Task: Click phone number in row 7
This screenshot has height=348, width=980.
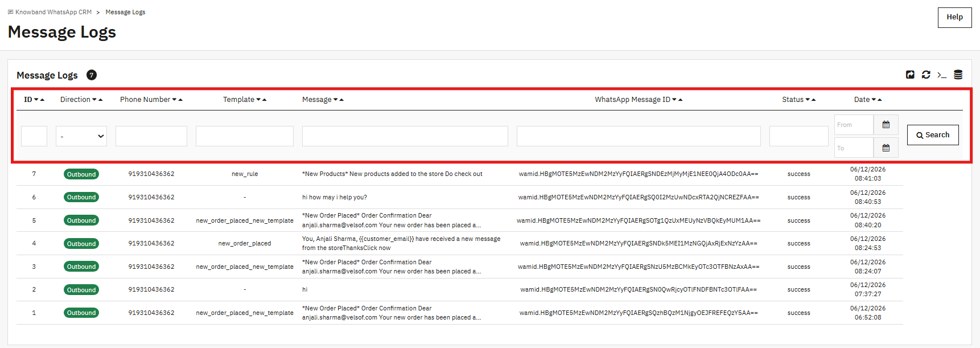Action: click(151, 174)
